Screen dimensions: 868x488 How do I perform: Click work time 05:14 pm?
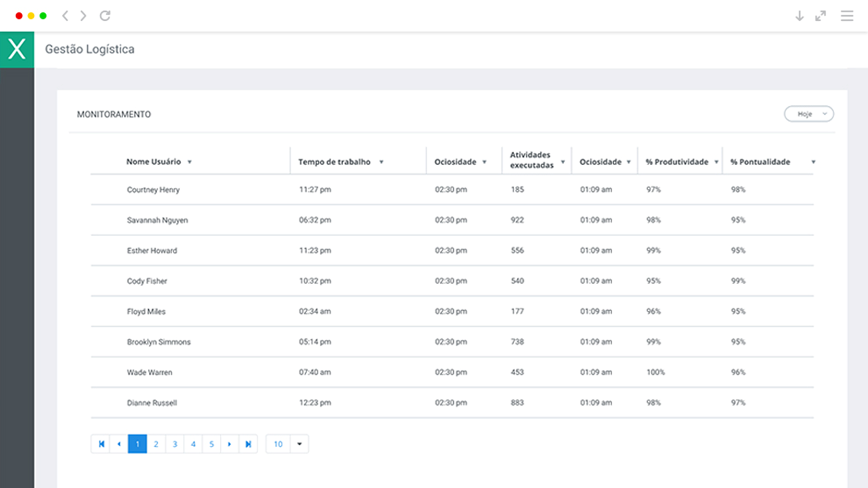tap(315, 342)
